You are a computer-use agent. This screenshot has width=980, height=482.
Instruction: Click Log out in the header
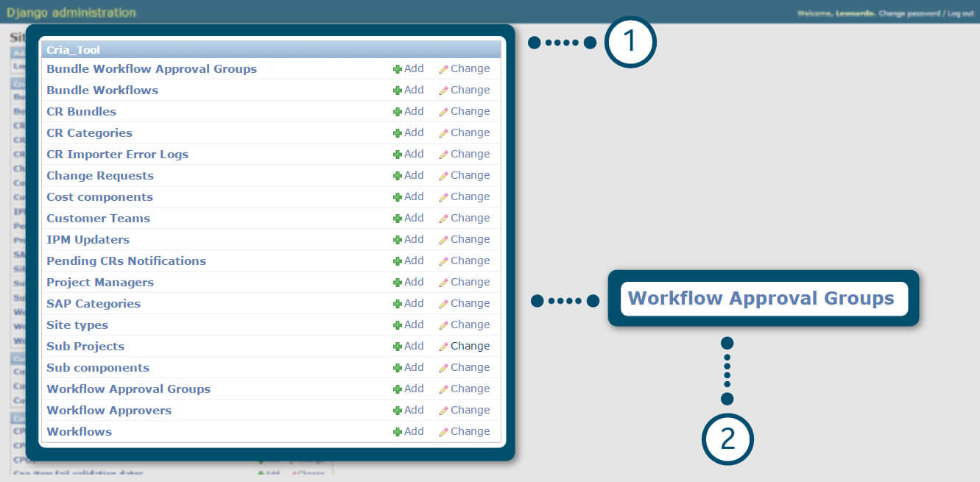coord(960,13)
